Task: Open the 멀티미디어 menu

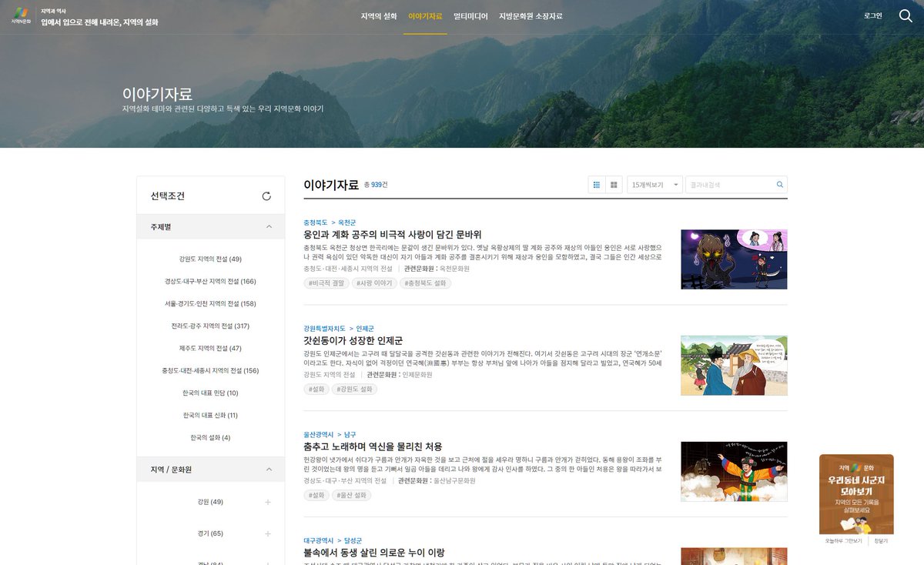Action: [x=470, y=16]
